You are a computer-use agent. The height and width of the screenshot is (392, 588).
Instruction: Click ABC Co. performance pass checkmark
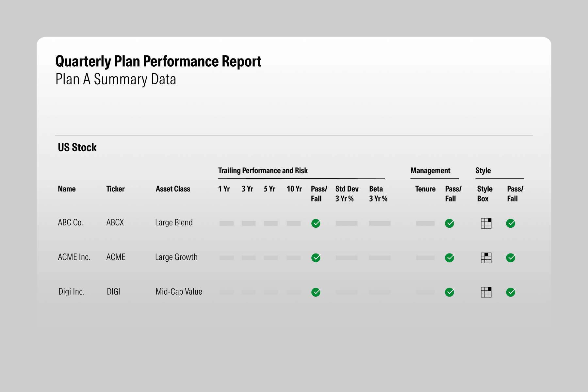pyautogui.click(x=316, y=223)
